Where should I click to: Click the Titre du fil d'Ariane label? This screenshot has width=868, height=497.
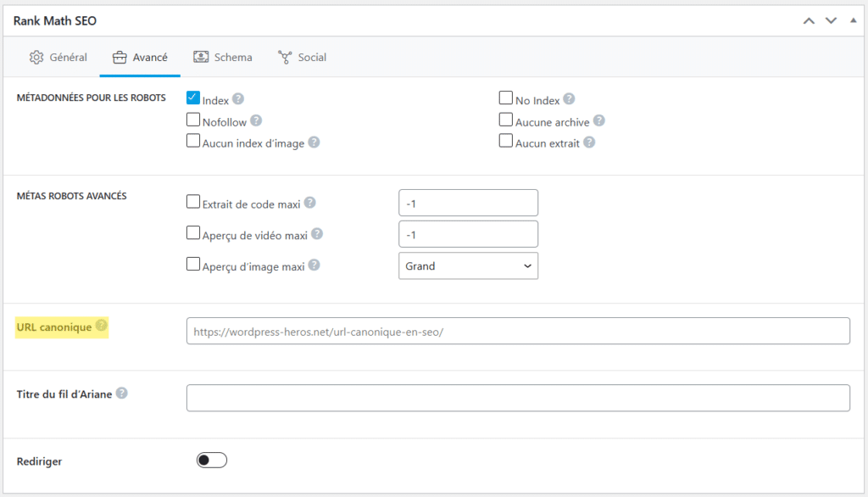click(64, 394)
